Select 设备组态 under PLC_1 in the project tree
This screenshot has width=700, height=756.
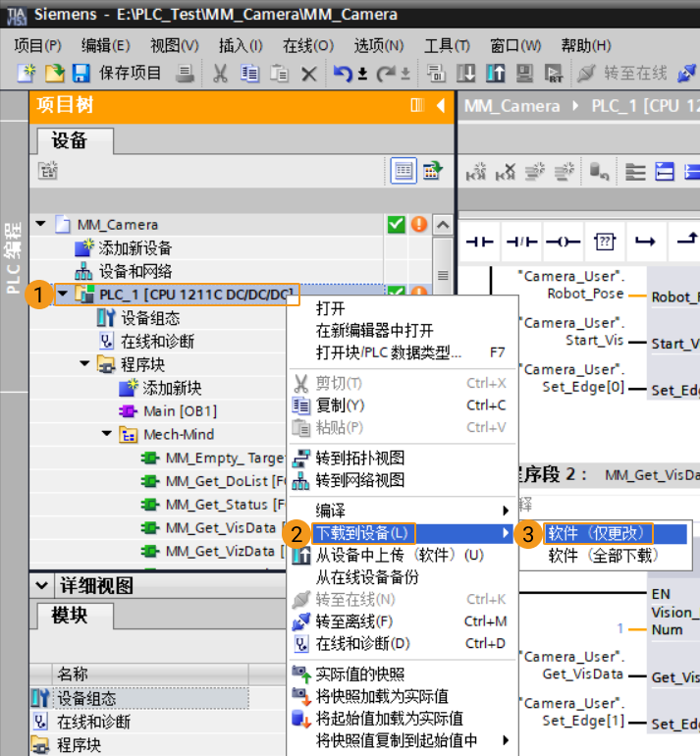pyautogui.click(x=150, y=318)
